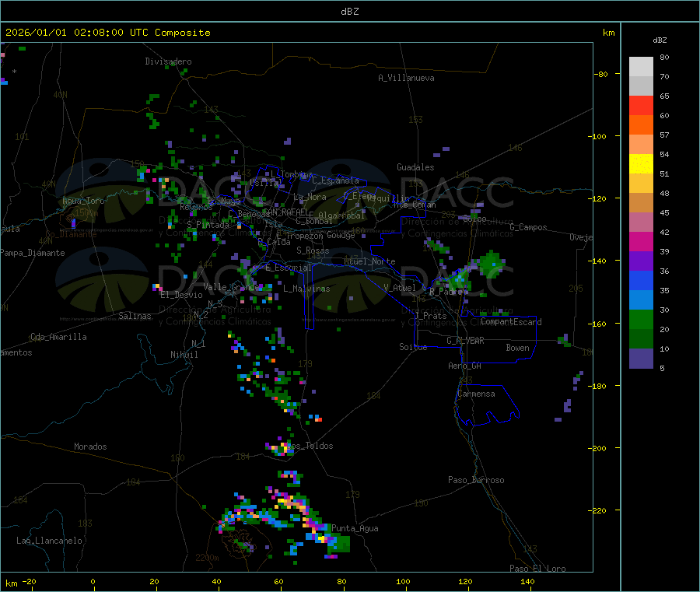Click the 60 km horizontal axis tick
The image size is (700, 592).
click(x=278, y=581)
